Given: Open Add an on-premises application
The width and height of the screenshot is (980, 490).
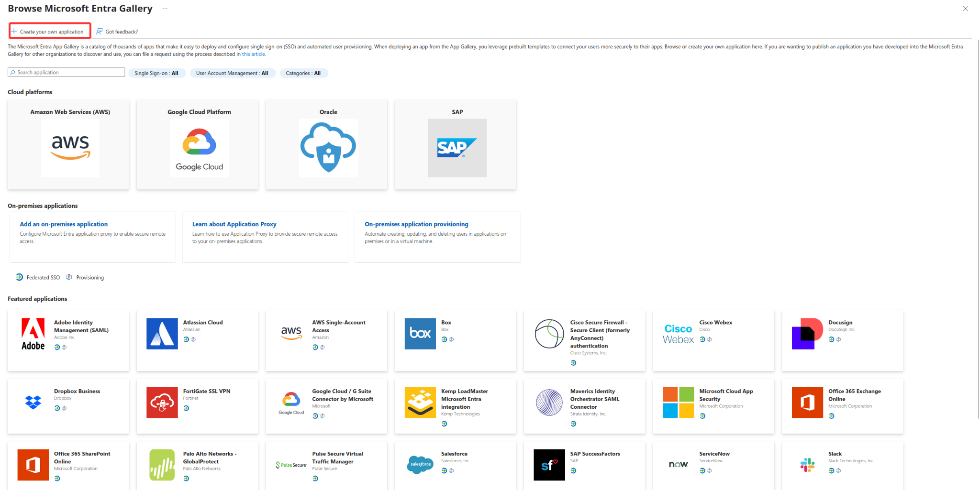Looking at the screenshot, I should pyautogui.click(x=64, y=224).
